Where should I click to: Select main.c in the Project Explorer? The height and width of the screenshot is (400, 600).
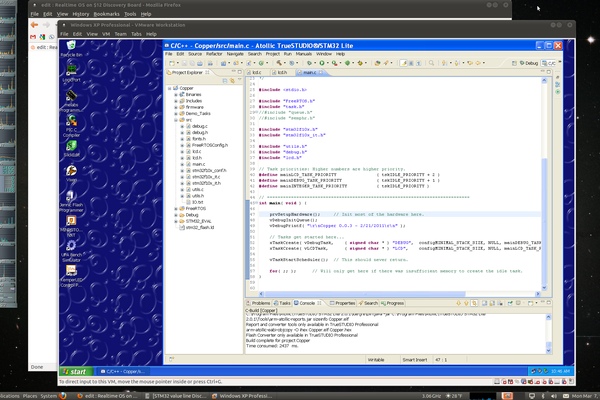click(x=199, y=164)
